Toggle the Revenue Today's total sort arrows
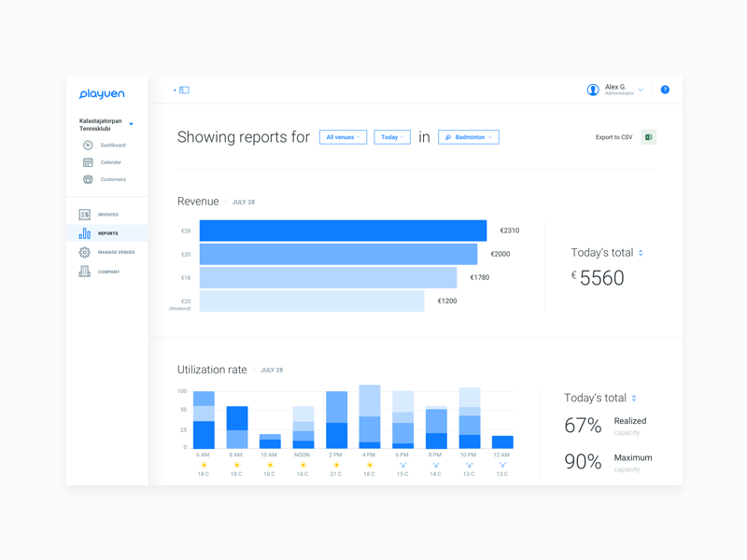The width and height of the screenshot is (747, 560). [641, 253]
